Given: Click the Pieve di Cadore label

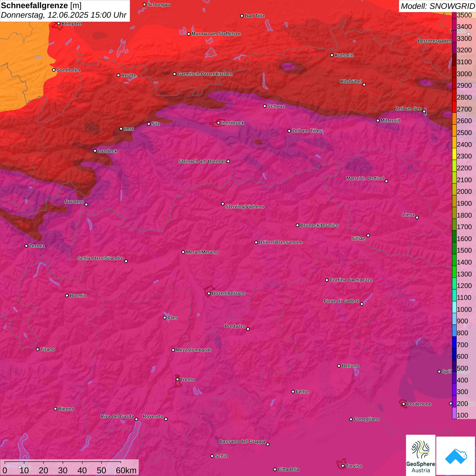Looking at the screenshot, I should [341, 301].
